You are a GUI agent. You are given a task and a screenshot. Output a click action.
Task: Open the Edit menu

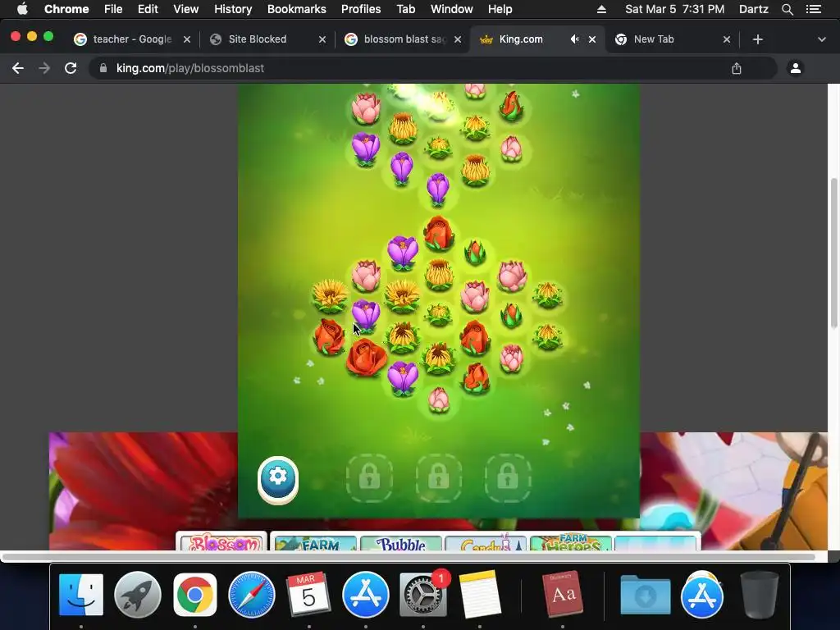pos(148,9)
